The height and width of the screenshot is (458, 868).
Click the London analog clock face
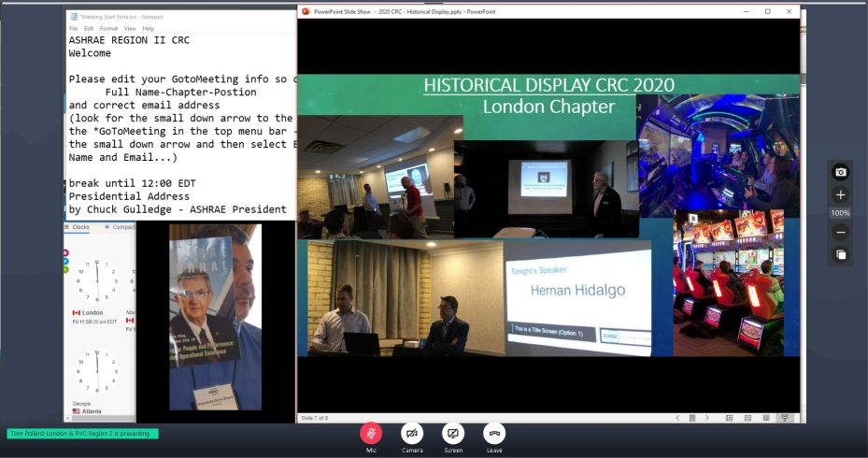point(97,280)
